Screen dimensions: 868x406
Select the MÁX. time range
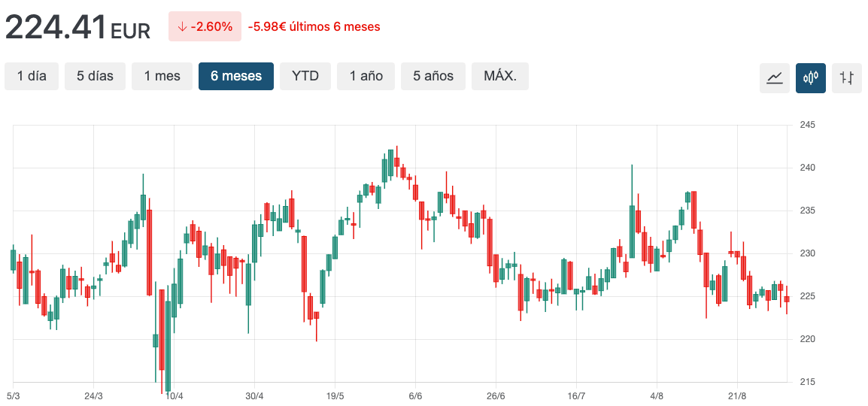(500, 76)
